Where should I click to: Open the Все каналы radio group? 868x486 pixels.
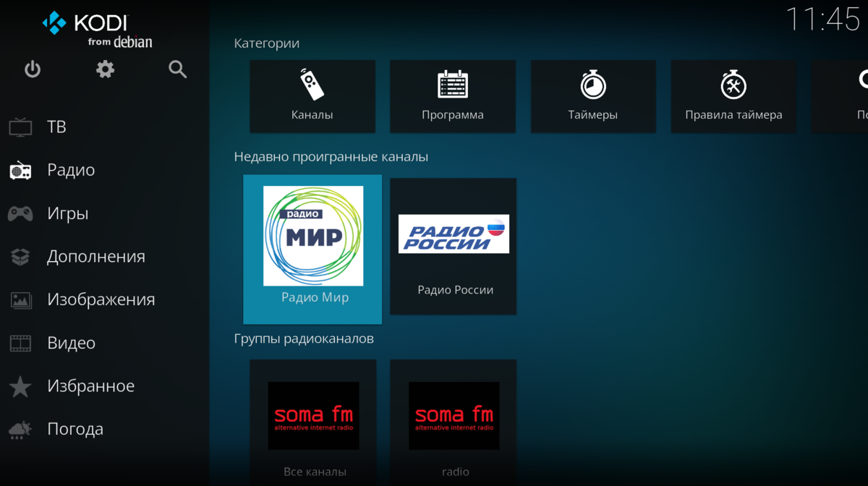(313, 422)
